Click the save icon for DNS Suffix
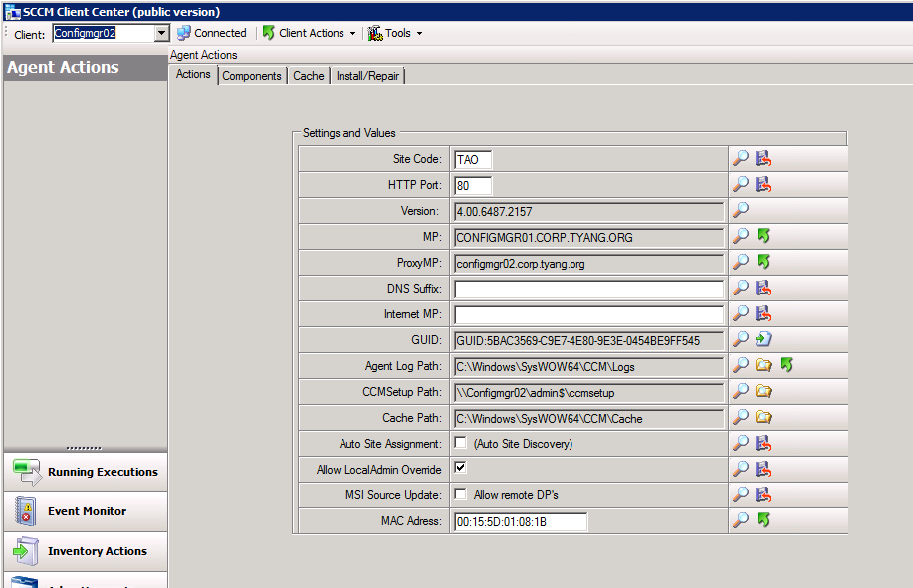 coord(763,288)
